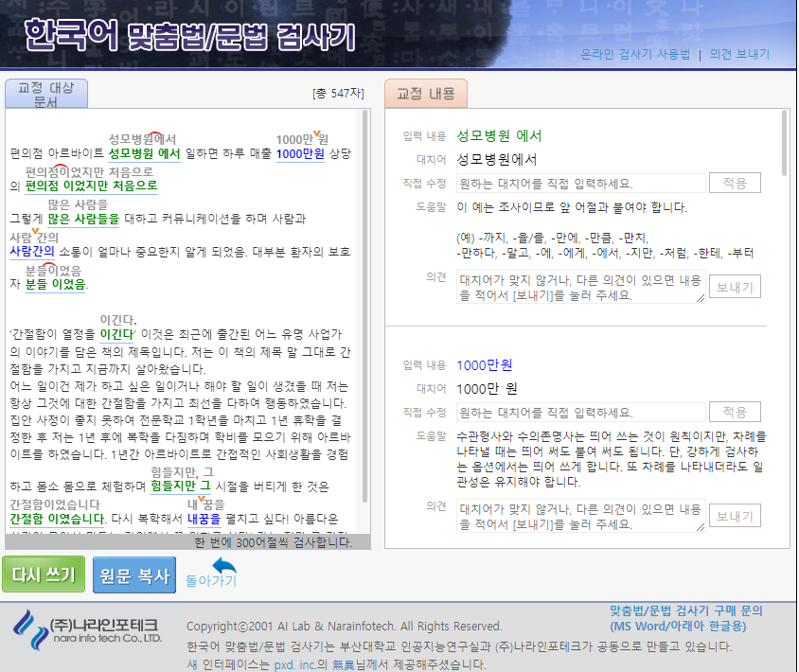The image size is (799, 672).
Task: Click the 원문 복사 button
Action: tap(134, 575)
